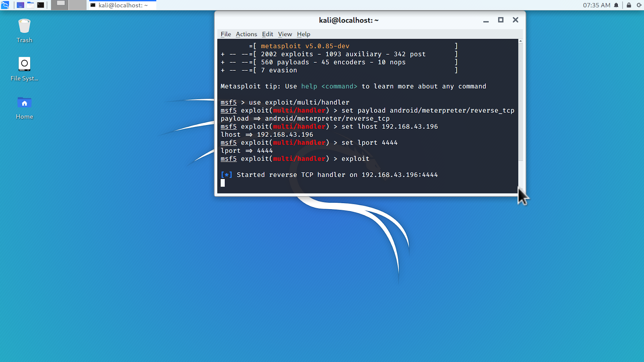Open the notification bell in the system tray
The image size is (644, 362).
point(616,5)
